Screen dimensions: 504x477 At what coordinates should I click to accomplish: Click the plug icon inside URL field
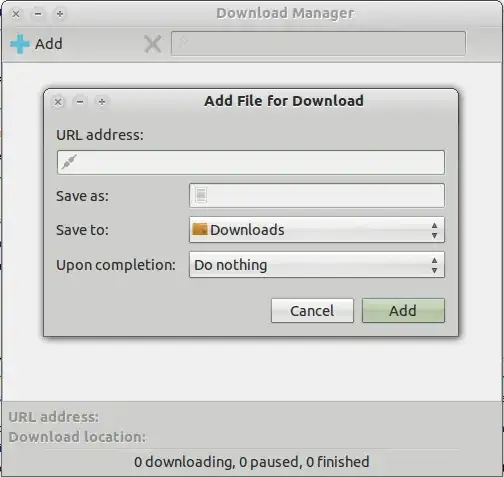click(x=70, y=162)
